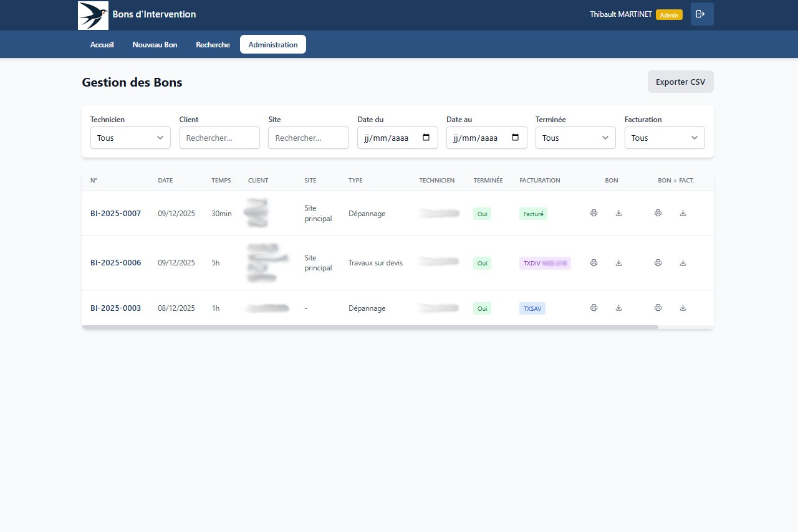Click the swallow logo in the header
Image resolution: width=798 pixels, height=532 pixels.
coord(93,15)
